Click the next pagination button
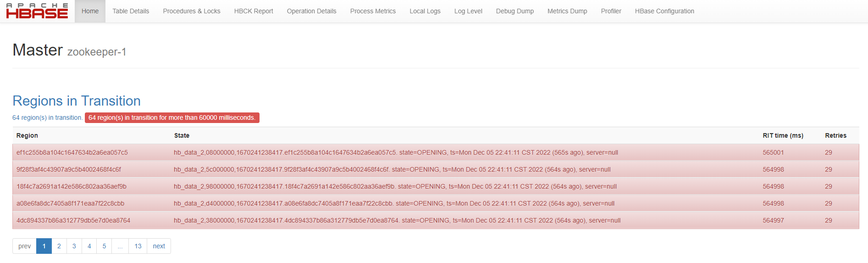The image size is (868, 263). click(159, 246)
